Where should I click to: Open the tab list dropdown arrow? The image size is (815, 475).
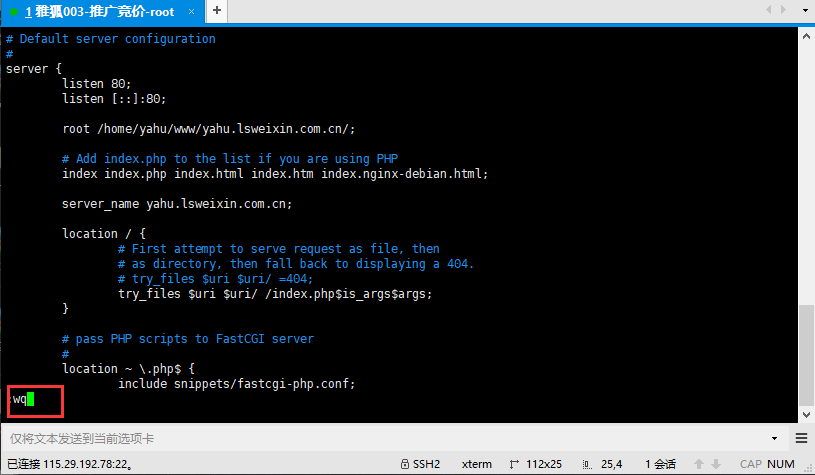click(802, 10)
